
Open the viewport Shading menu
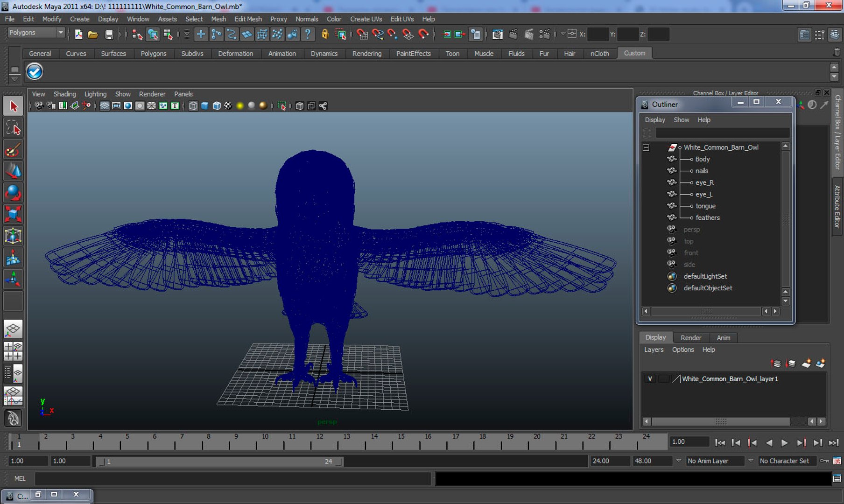tap(64, 94)
